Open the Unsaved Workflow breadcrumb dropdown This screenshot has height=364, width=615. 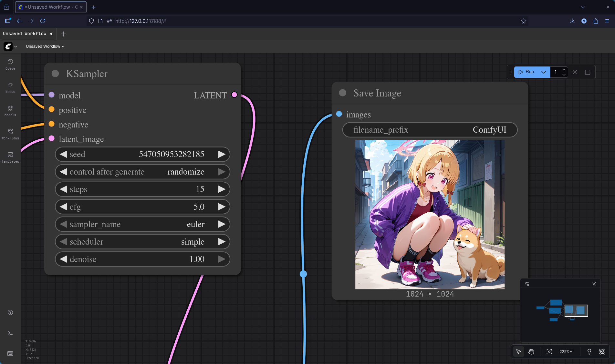45,46
